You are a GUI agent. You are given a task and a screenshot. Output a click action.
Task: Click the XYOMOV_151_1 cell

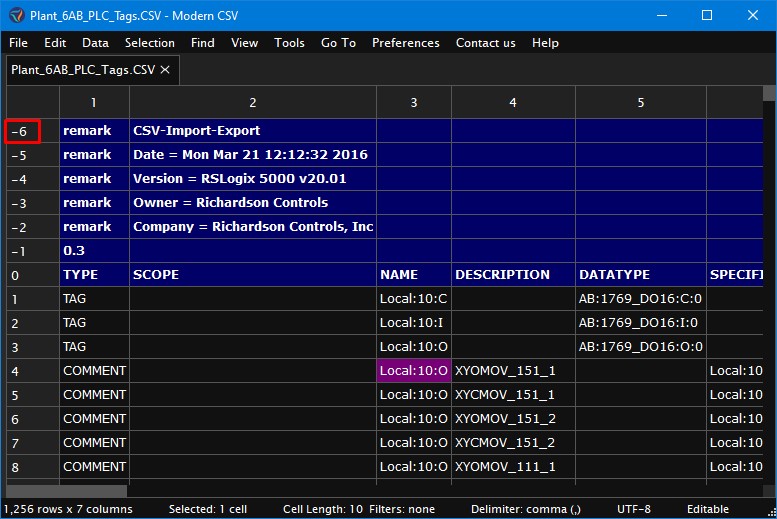(x=513, y=371)
